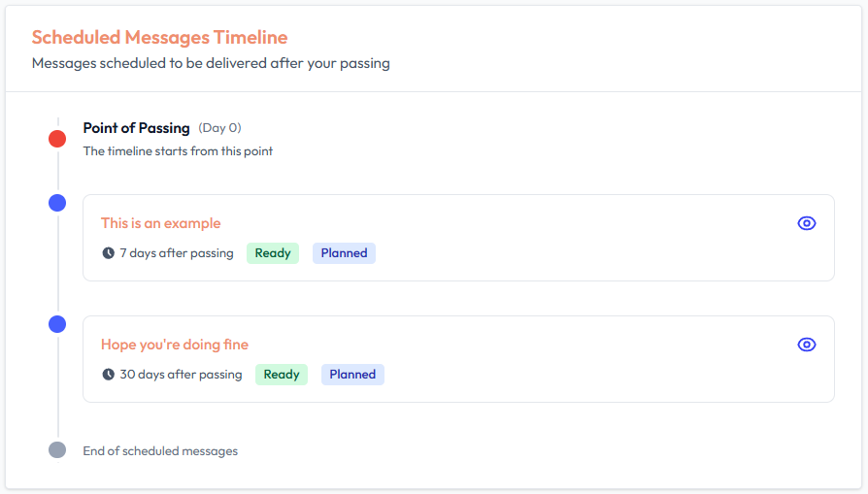Click the '(Day 0)' label
The image size is (868, 494).
pyautogui.click(x=219, y=128)
